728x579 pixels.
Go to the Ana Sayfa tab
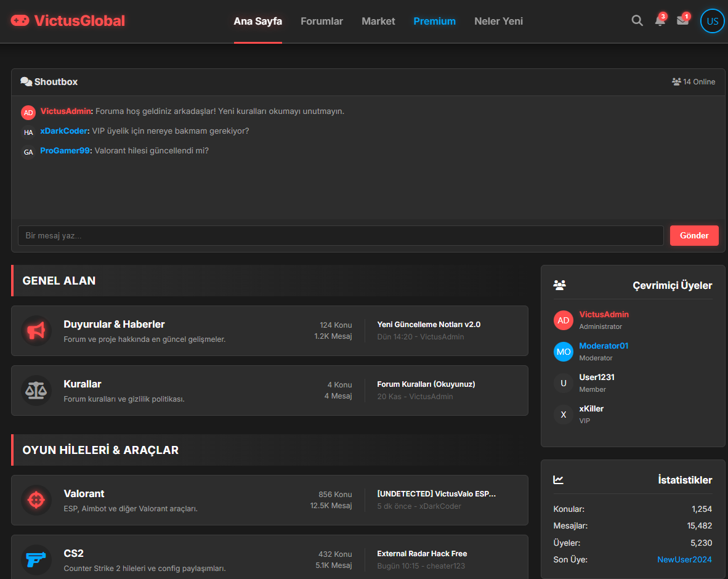coord(257,22)
